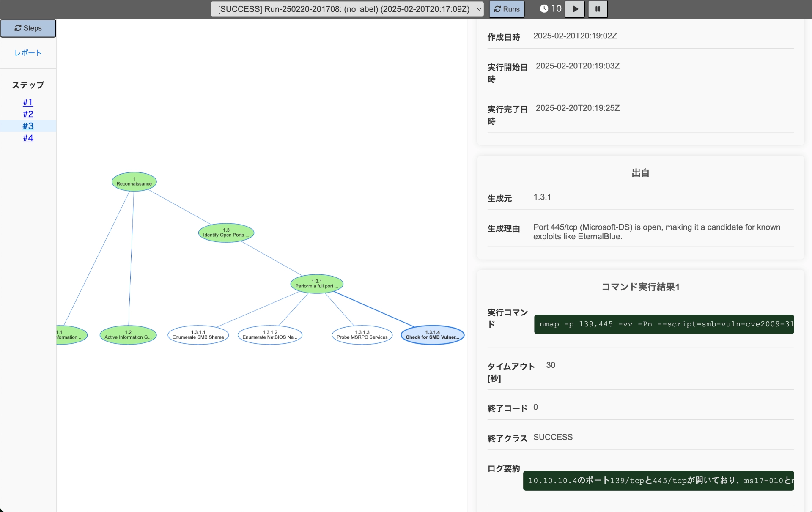The width and height of the screenshot is (812, 512).
Task: Go to step #1
Action: (28, 102)
